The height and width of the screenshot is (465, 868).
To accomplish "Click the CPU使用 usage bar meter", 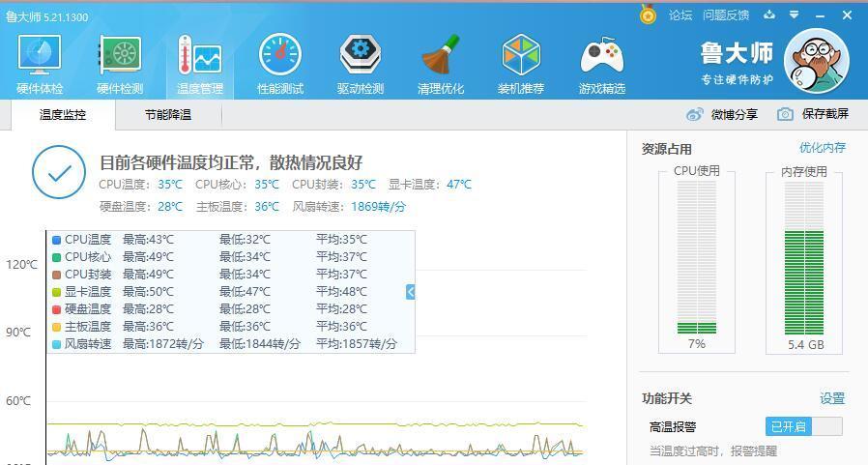I will click(x=696, y=257).
